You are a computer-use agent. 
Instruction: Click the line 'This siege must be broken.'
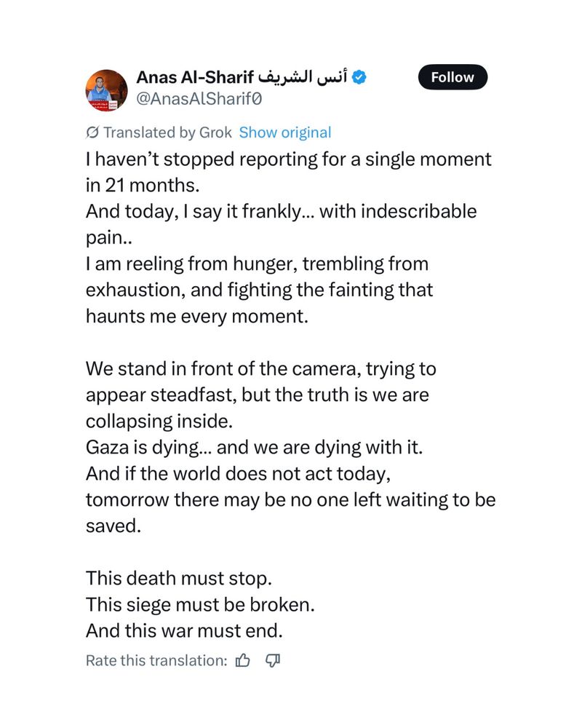point(200,604)
